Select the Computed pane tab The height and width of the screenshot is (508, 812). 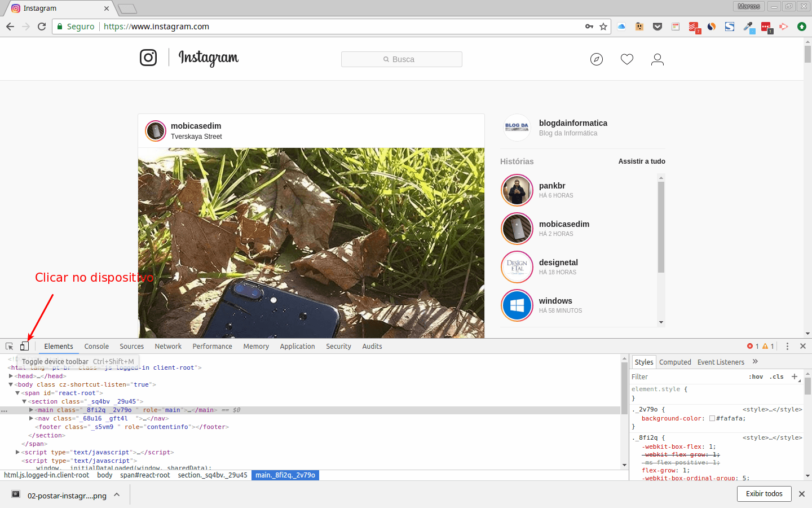pos(675,362)
